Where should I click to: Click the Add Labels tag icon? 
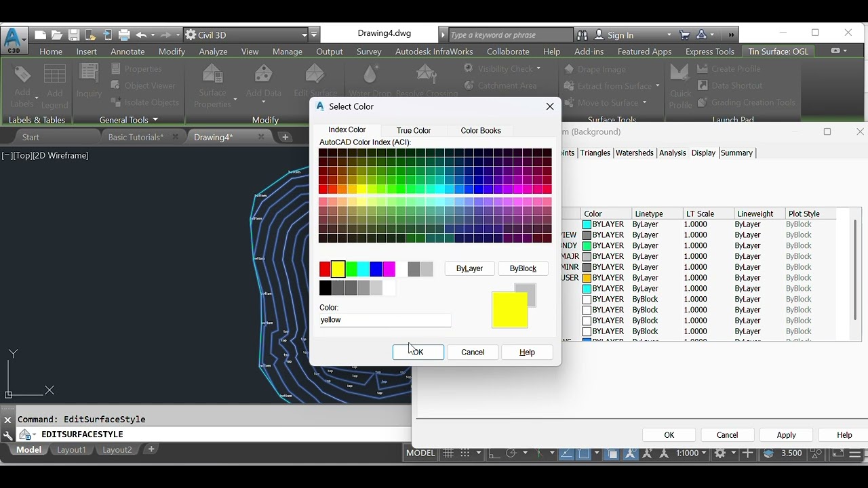click(x=22, y=73)
